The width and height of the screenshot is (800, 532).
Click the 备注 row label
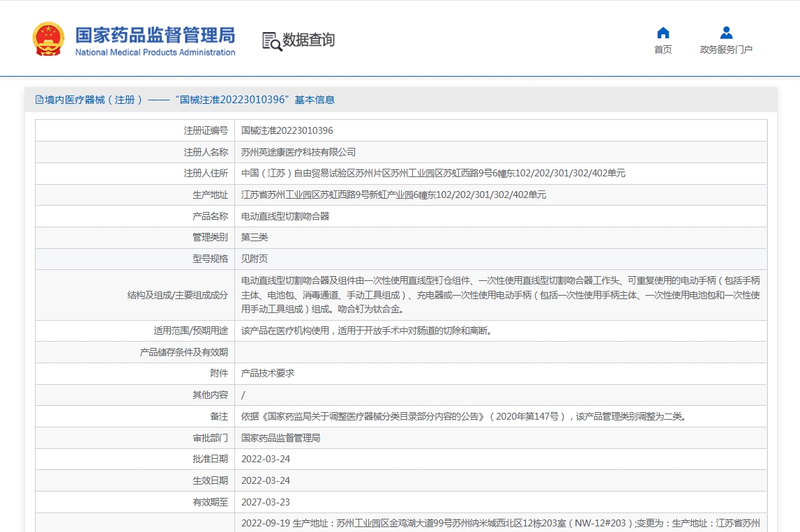[219, 416]
